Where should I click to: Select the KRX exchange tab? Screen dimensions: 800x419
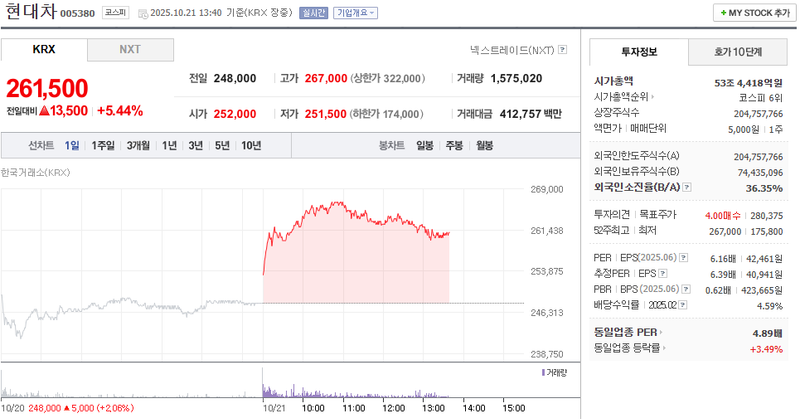(44, 49)
